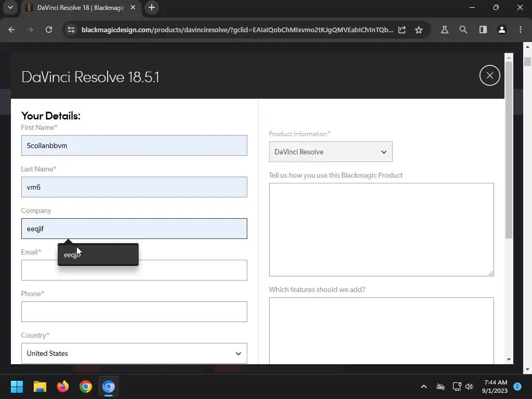Click the Company input field

(134, 229)
